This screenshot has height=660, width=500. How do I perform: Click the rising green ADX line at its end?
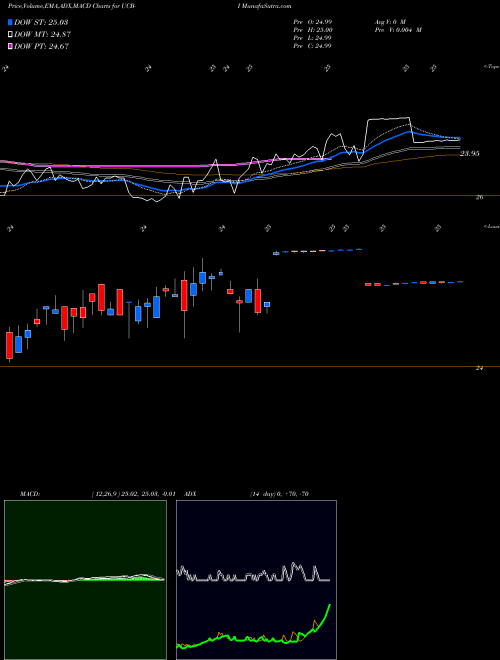coord(329,606)
